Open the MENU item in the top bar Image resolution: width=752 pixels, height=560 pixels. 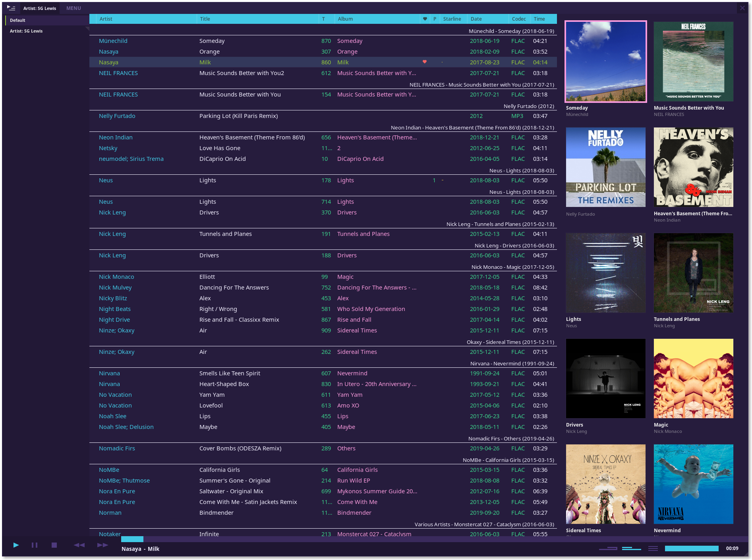coord(73,8)
